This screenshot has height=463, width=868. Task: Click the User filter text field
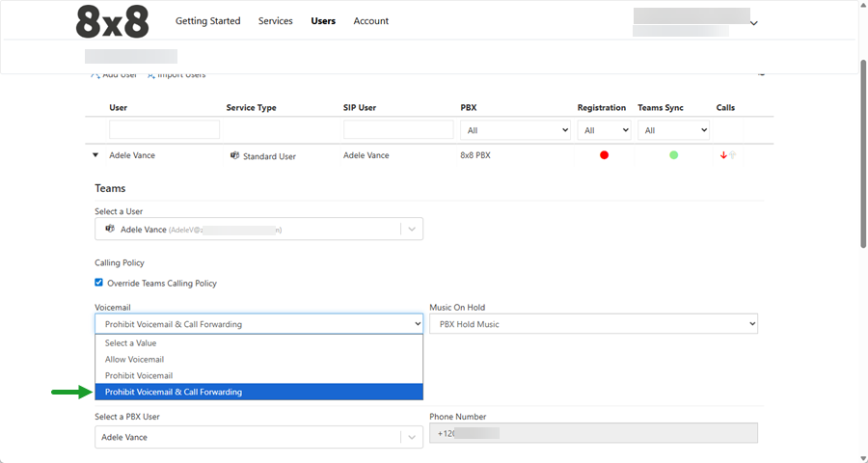point(164,129)
